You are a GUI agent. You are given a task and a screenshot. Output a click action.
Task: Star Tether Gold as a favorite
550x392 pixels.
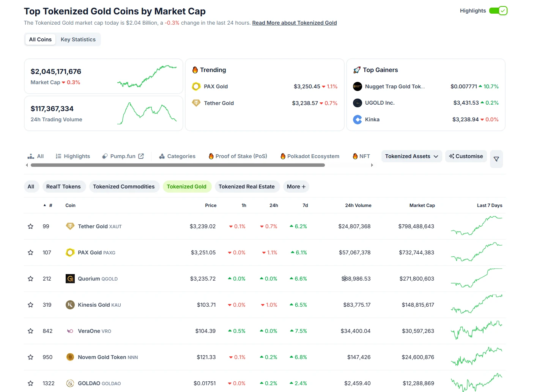click(31, 226)
